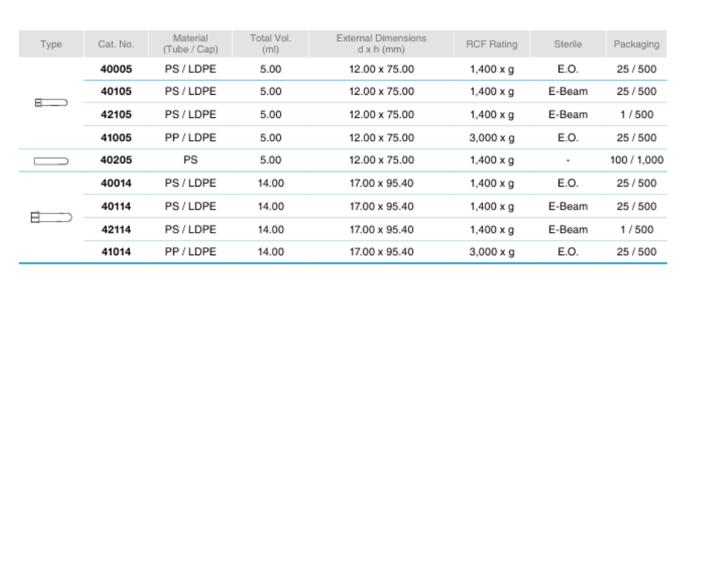Click the 100 / 1,000 packaging cell
The width and height of the screenshot is (702, 588).
(x=636, y=160)
